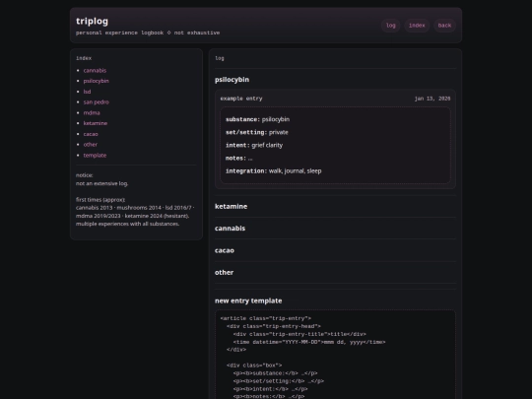Click the new entry template heading
This screenshot has width=532, height=399.
point(248,300)
